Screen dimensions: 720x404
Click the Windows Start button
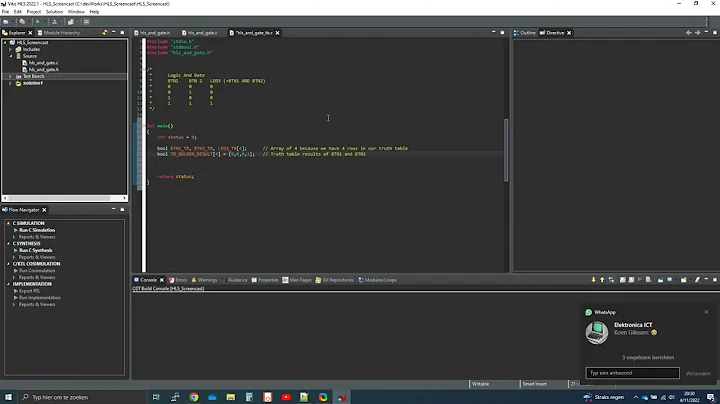coord(8,397)
